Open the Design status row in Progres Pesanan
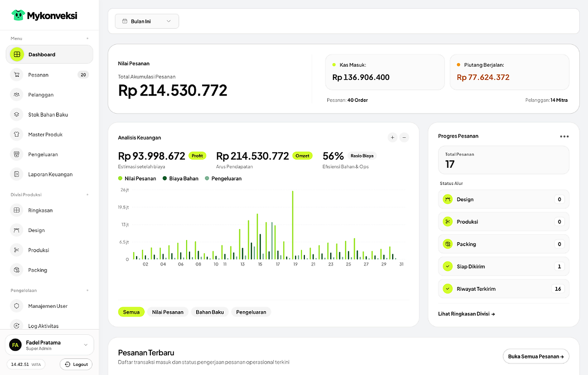 (504, 199)
